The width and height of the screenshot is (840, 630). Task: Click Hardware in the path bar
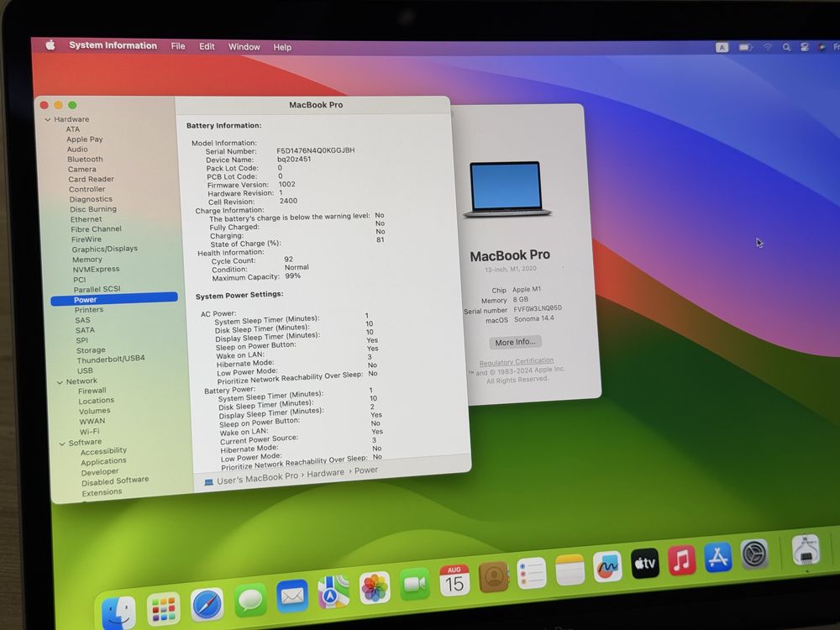pos(326,473)
